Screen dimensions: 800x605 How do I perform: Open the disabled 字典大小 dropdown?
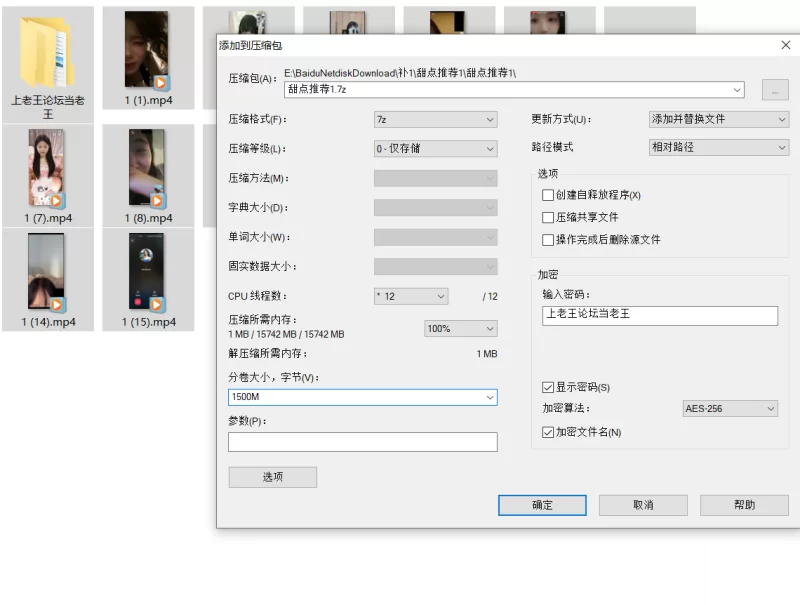click(x=435, y=208)
